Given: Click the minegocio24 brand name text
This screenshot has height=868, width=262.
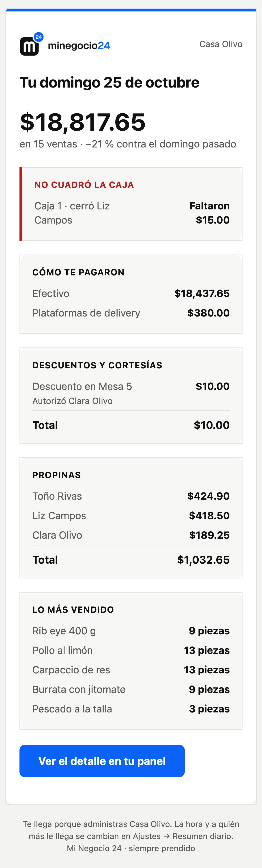Looking at the screenshot, I should 79,46.
